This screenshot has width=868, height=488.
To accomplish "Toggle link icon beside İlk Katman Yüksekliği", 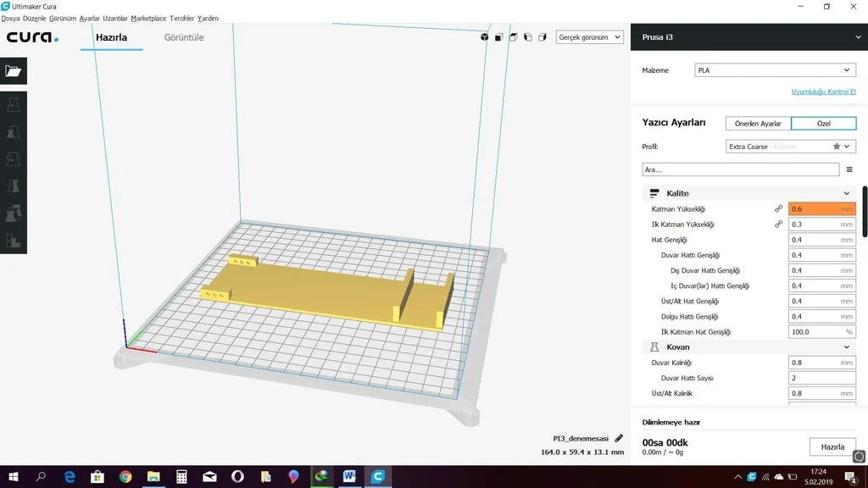I will [778, 224].
